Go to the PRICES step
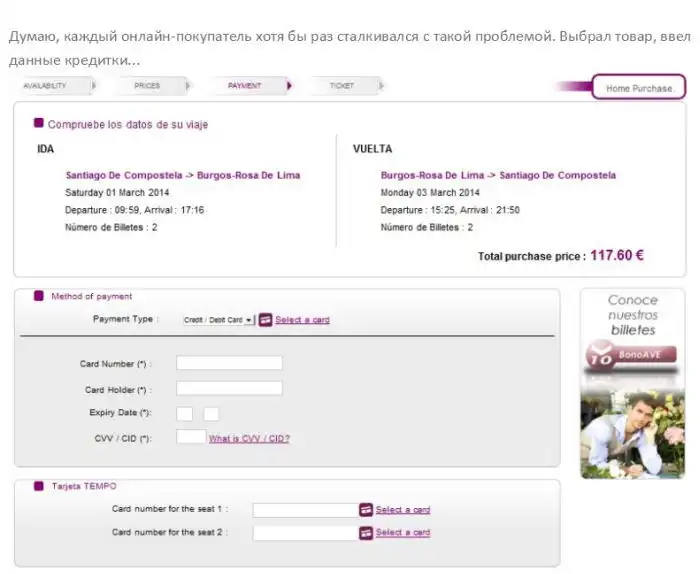The width and height of the screenshot is (700, 574). [x=147, y=86]
